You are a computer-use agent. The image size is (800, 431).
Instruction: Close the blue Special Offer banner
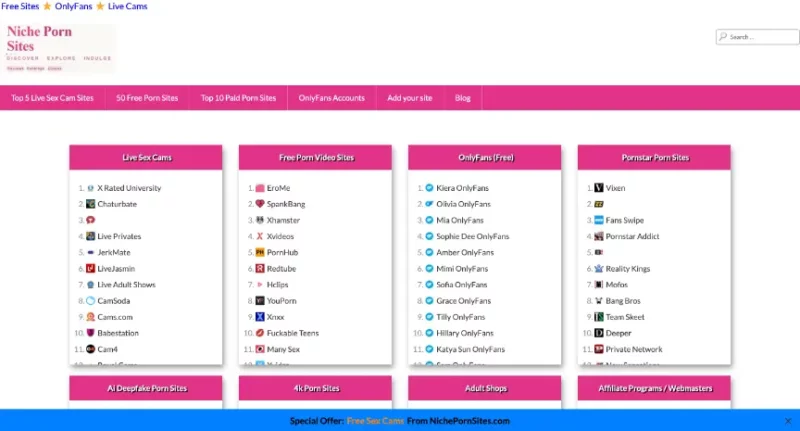coord(788,421)
